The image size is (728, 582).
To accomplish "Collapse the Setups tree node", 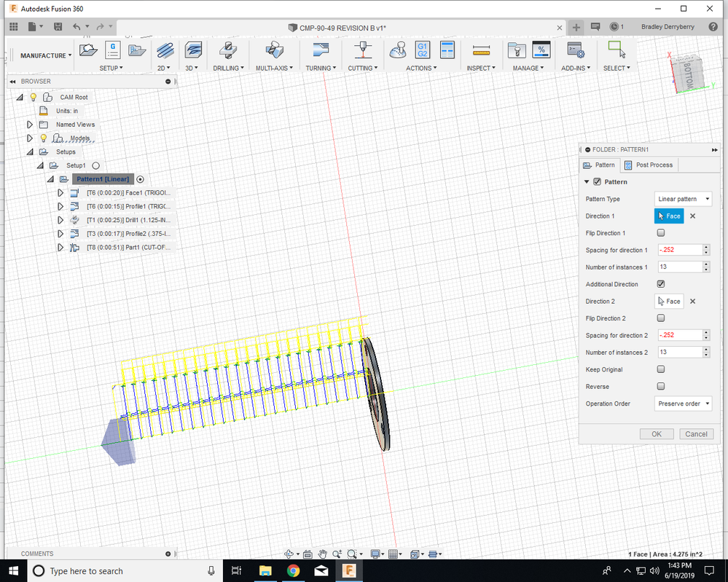I will click(x=30, y=152).
